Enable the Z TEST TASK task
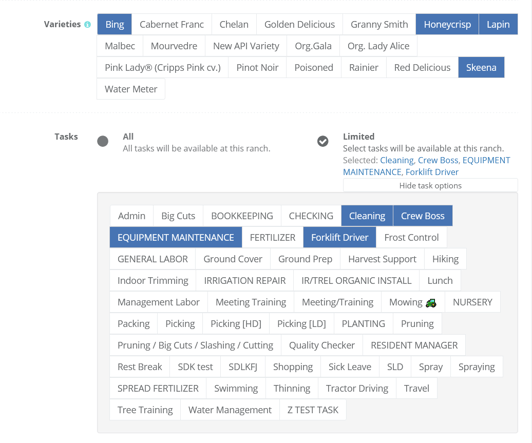The height and width of the screenshot is (443, 532). pos(313,410)
